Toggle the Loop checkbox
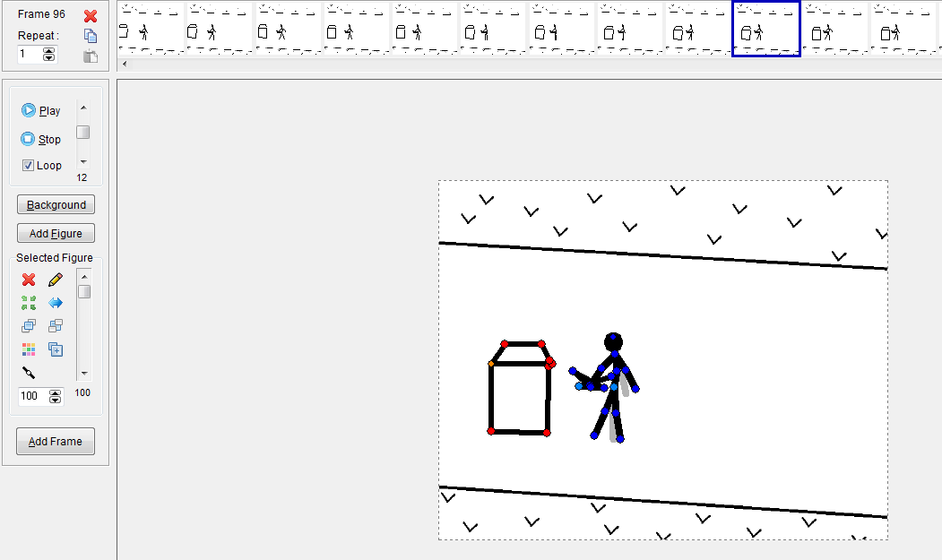This screenshot has height=560, width=942. coord(29,165)
